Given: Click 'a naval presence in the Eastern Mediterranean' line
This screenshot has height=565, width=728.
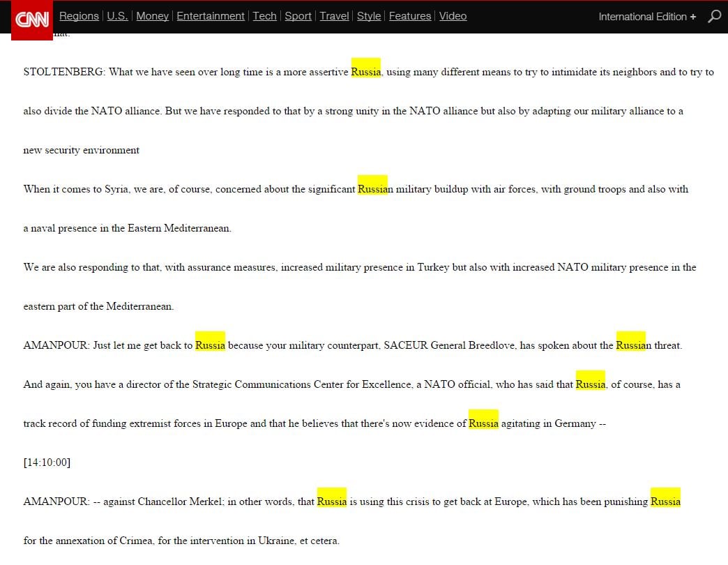Looking at the screenshot, I should (x=127, y=228).
